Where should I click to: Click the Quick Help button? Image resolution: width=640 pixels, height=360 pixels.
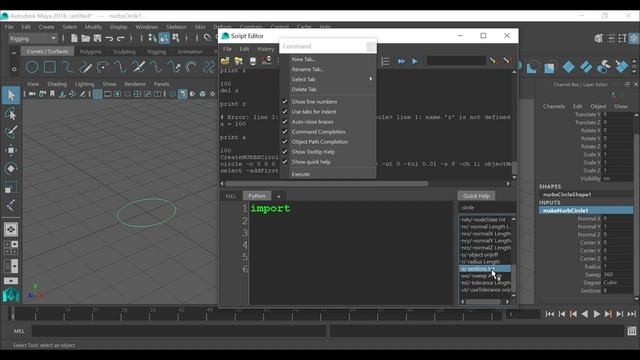click(x=476, y=196)
